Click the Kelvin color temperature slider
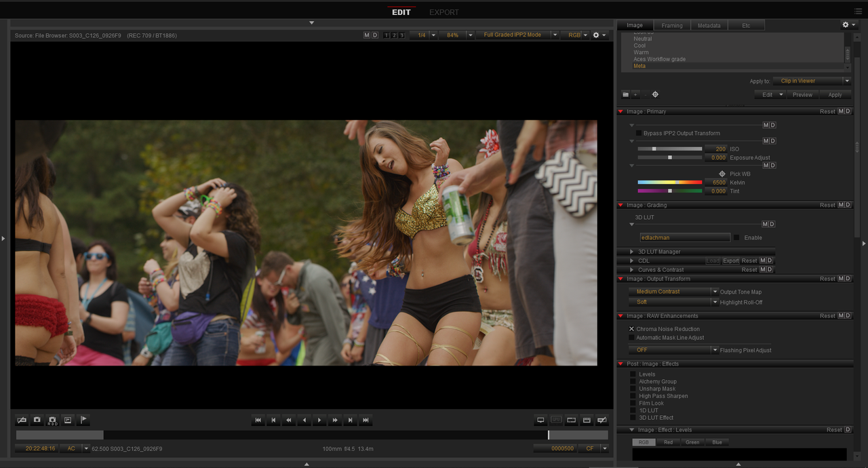Image resolution: width=868 pixels, height=468 pixels. coord(669,182)
